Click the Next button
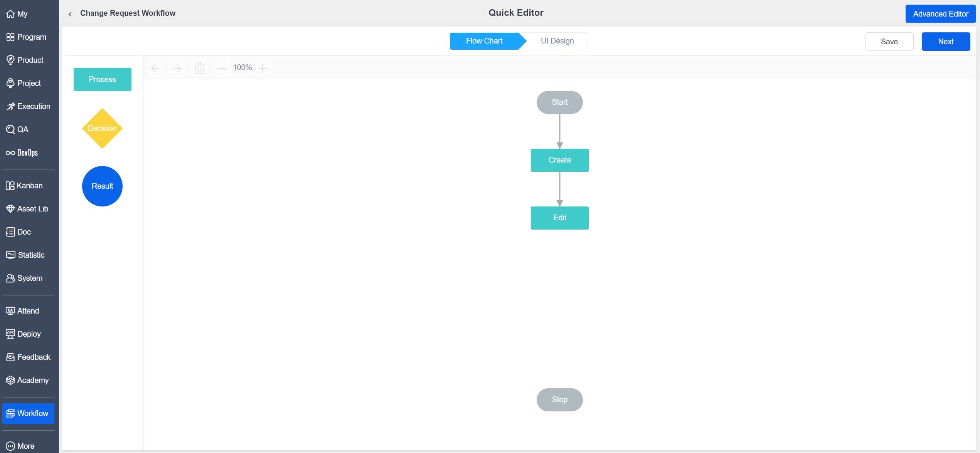 tap(945, 42)
